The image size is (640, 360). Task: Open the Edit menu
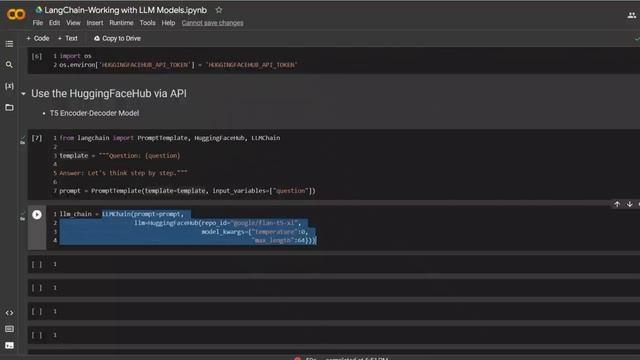[54, 23]
